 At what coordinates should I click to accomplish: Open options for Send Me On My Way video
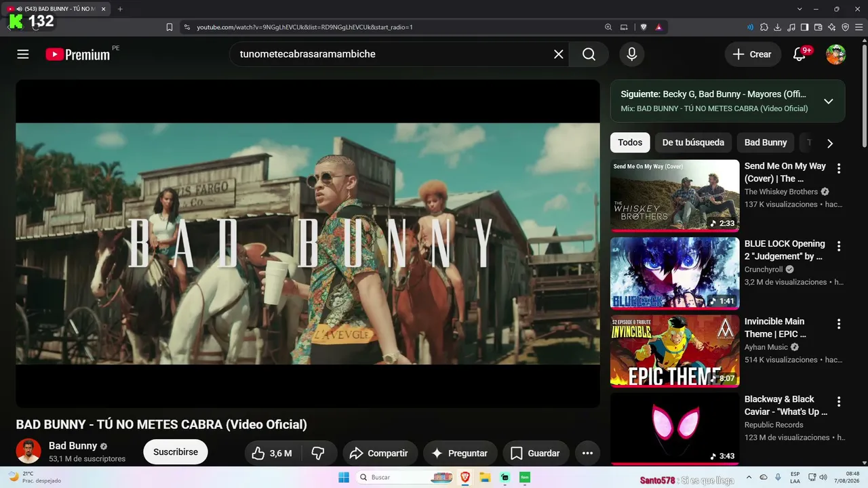click(839, 169)
